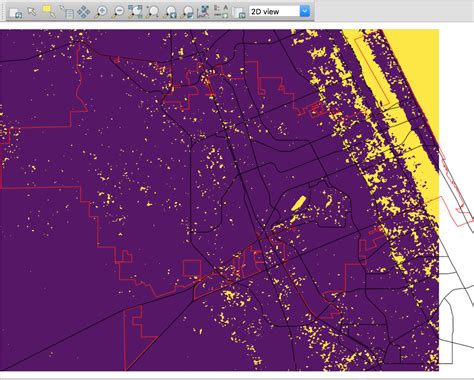Click the Add map elements icon
Viewport: 474px width, 380px height.
[x=221, y=12]
